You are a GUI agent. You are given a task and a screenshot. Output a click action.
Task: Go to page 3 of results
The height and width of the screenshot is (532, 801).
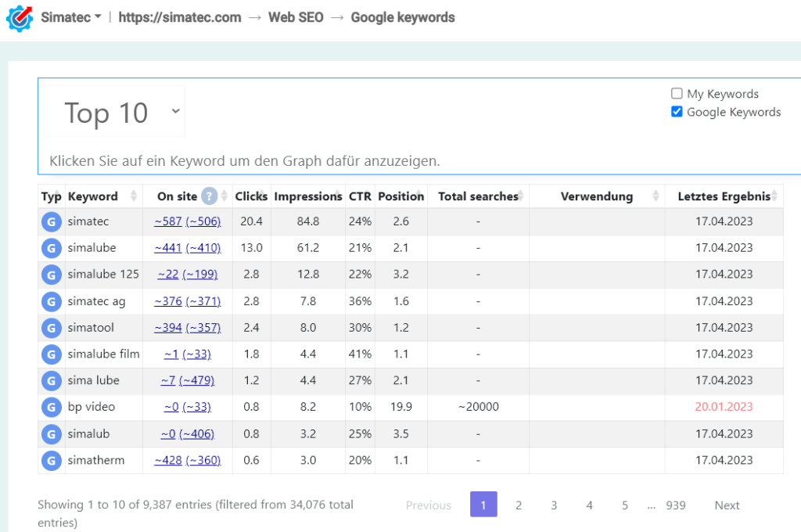pos(554,505)
